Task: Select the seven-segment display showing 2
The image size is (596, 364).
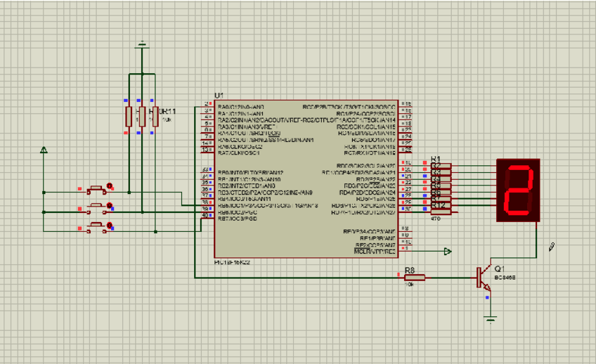Action: [518, 190]
